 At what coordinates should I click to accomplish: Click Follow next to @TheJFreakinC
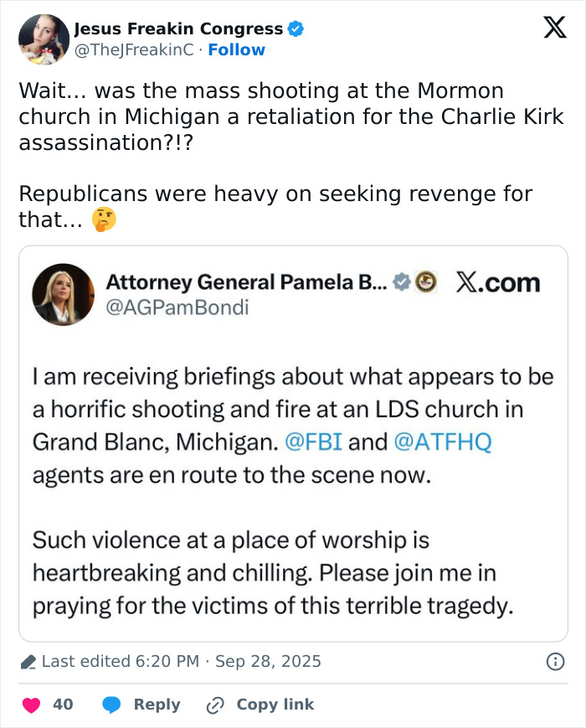click(237, 49)
